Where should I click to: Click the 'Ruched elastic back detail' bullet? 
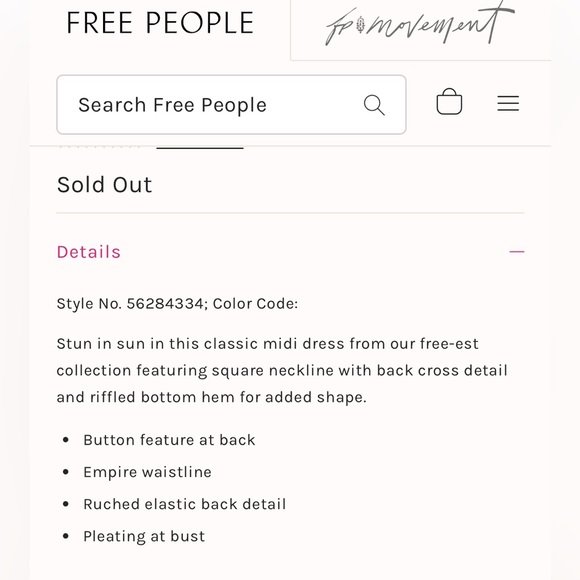tap(185, 504)
